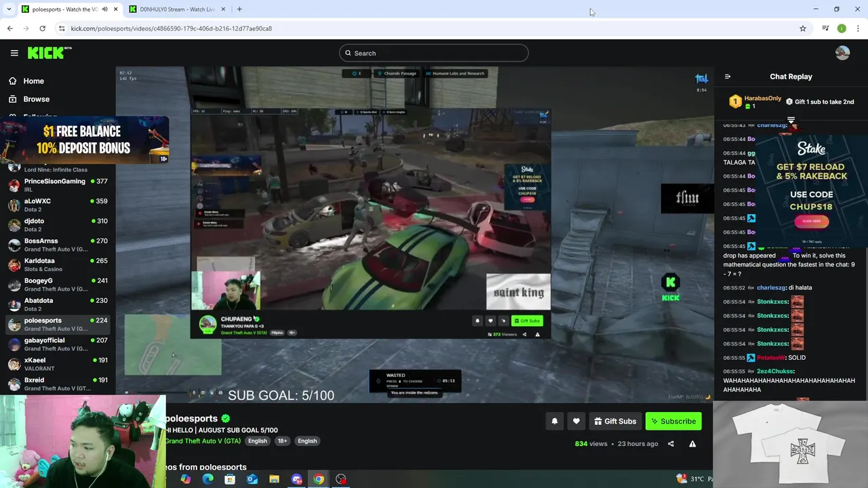Click the share video icon
The image size is (868, 488).
(671, 444)
